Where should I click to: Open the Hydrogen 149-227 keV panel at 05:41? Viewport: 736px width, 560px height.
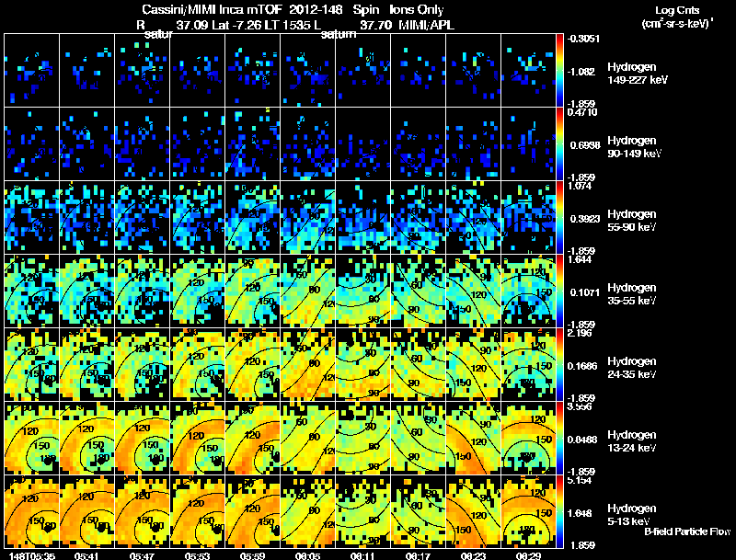click(86, 71)
